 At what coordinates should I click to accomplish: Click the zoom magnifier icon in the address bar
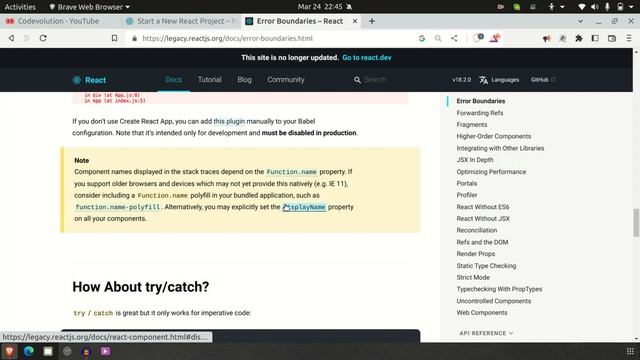coord(438,38)
